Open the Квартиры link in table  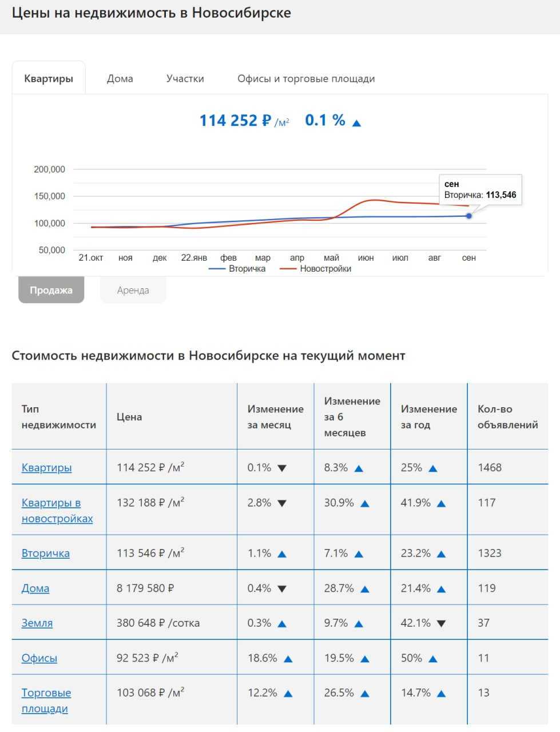click(47, 468)
